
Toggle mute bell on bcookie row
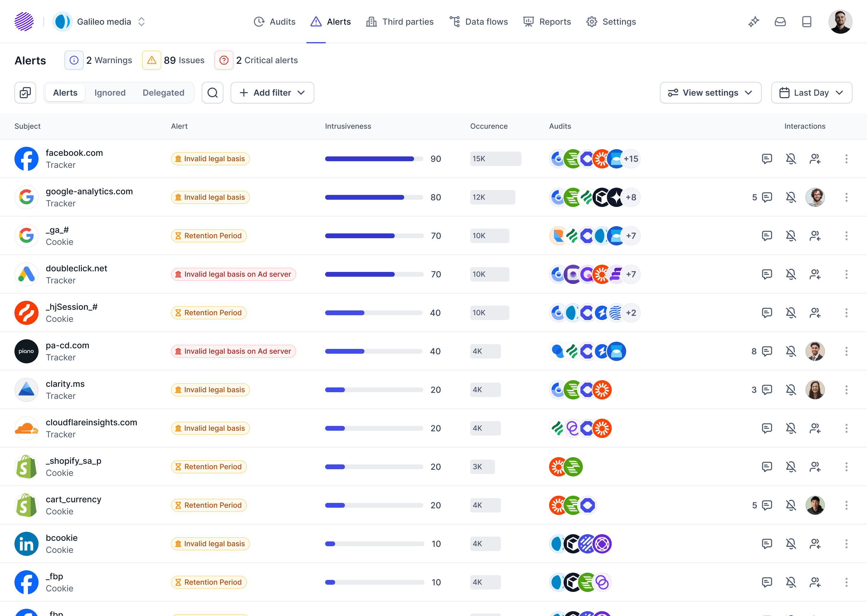(x=791, y=544)
